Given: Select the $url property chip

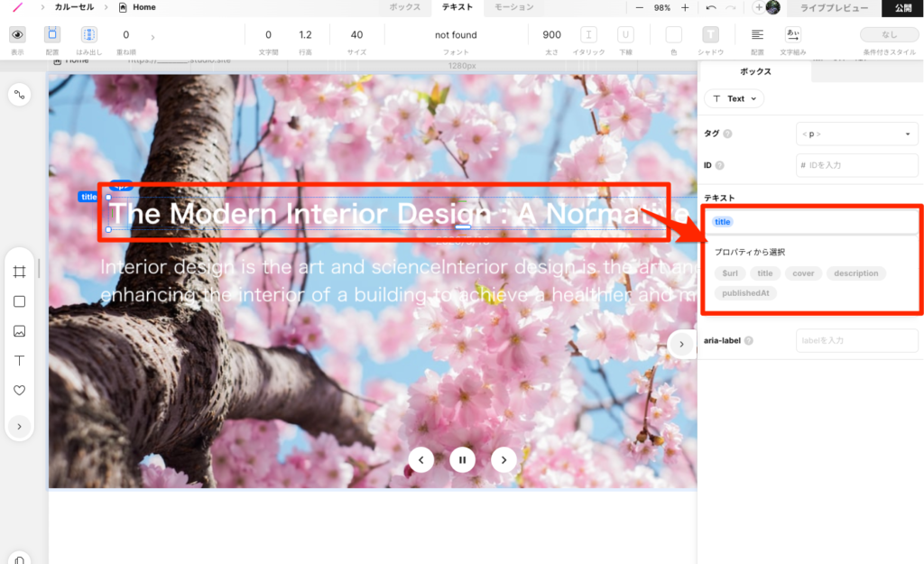Looking at the screenshot, I should (x=730, y=273).
